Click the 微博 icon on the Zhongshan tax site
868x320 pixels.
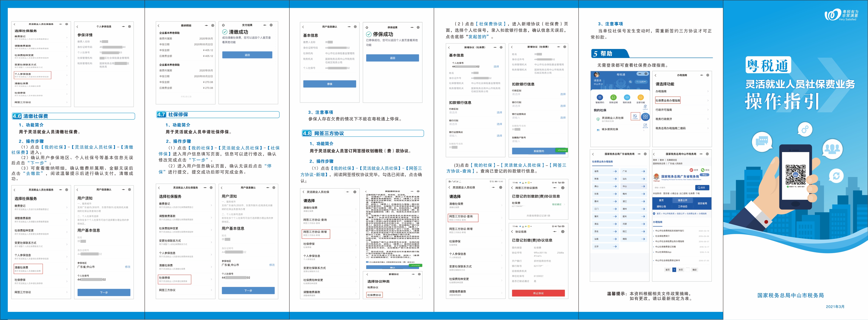[691, 170]
